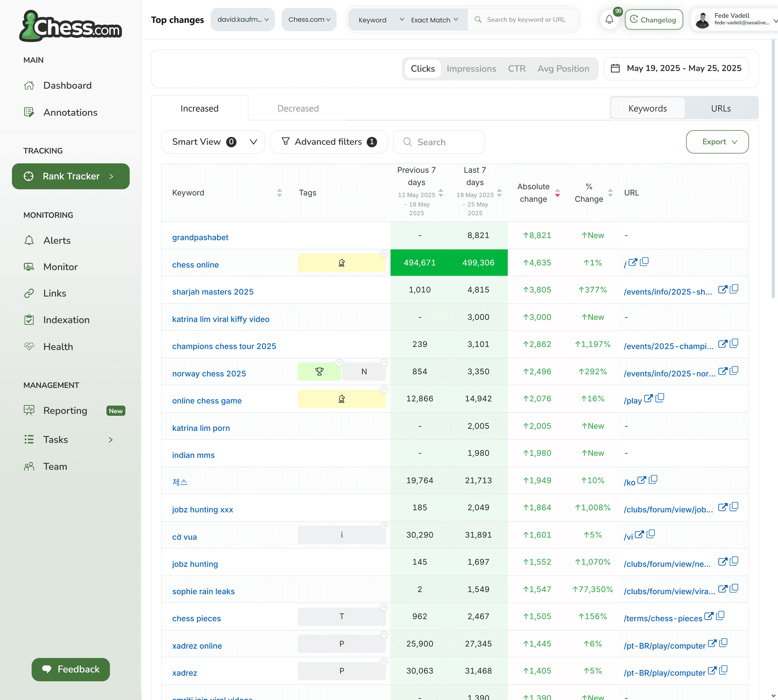The width and height of the screenshot is (778, 700).
Task: Open the external link icon next to /play
Action: tap(649, 398)
